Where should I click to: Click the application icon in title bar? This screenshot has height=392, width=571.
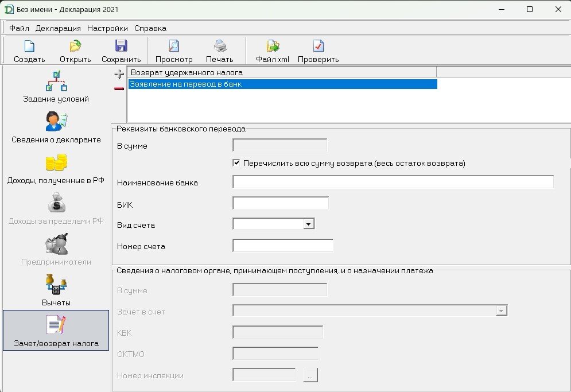tap(9, 10)
